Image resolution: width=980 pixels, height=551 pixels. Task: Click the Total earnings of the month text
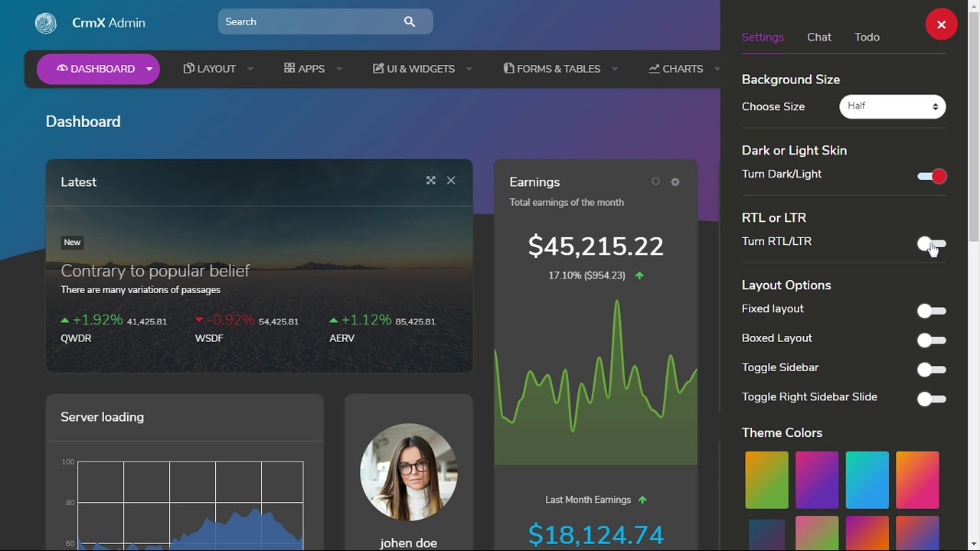coord(567,203)
